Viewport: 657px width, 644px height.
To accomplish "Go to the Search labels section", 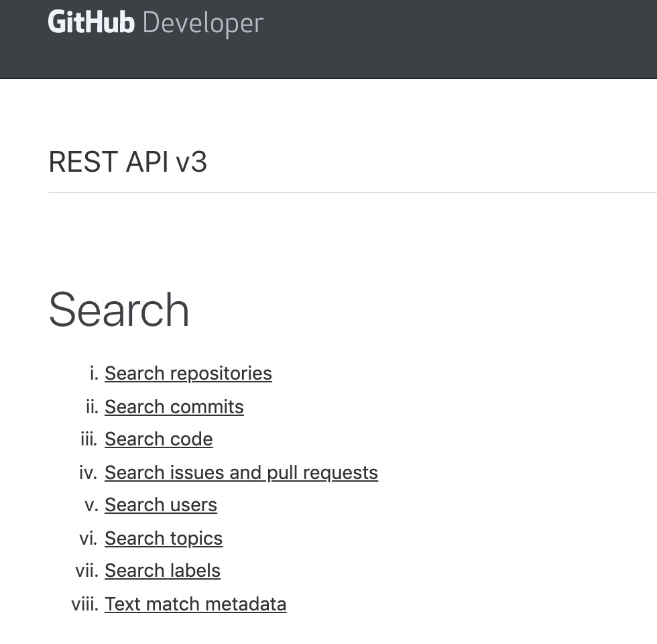I will (x=163, y=570).
